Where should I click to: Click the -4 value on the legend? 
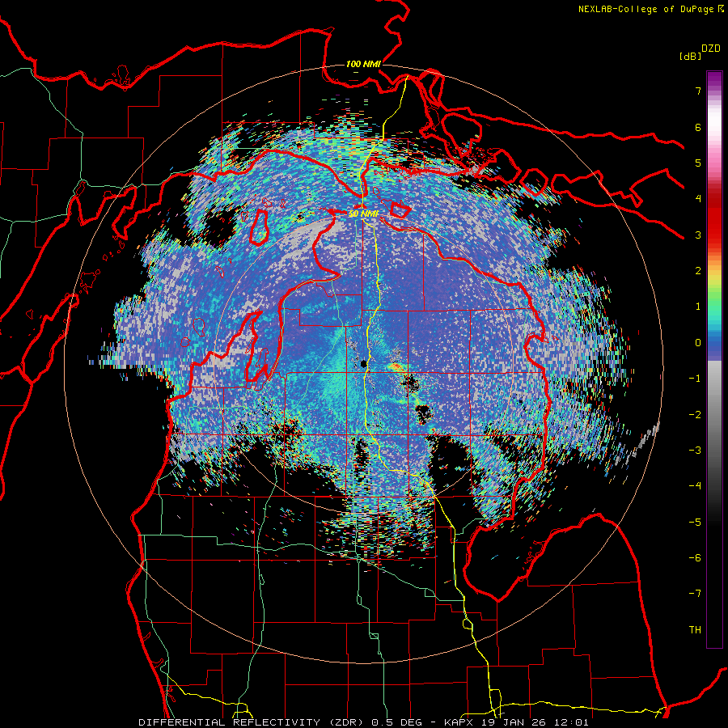[x=695, y=486]
